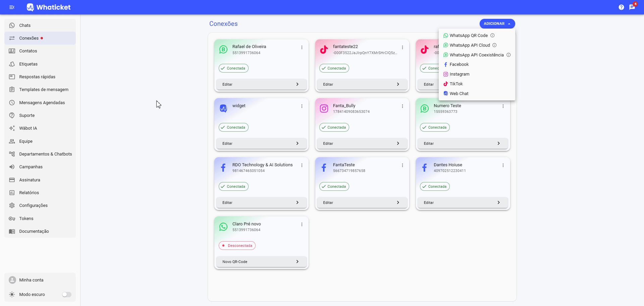
Task: Open Contatos in sidebar
Action: (40, 51)
